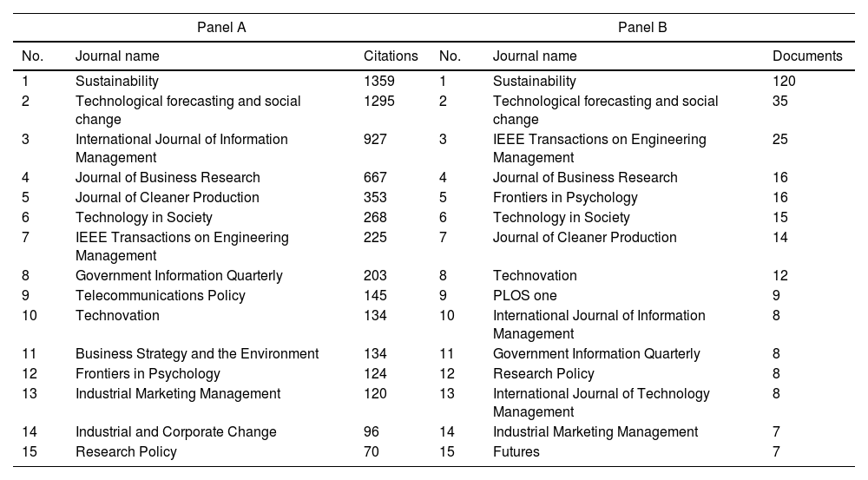Click citation value 667
The width and height of the screenshot is (868, 480).
pos(375,178)
